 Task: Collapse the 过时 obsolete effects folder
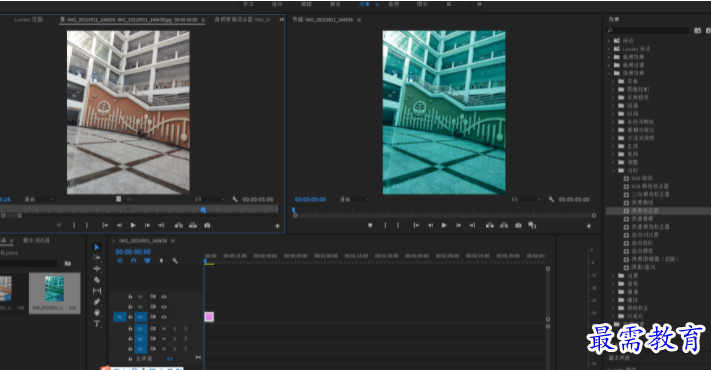(614, 170)
